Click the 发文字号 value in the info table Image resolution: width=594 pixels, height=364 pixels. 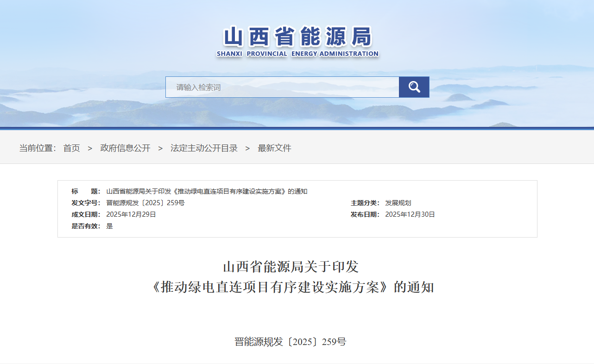pyautogui.click(x=145, y=203)
